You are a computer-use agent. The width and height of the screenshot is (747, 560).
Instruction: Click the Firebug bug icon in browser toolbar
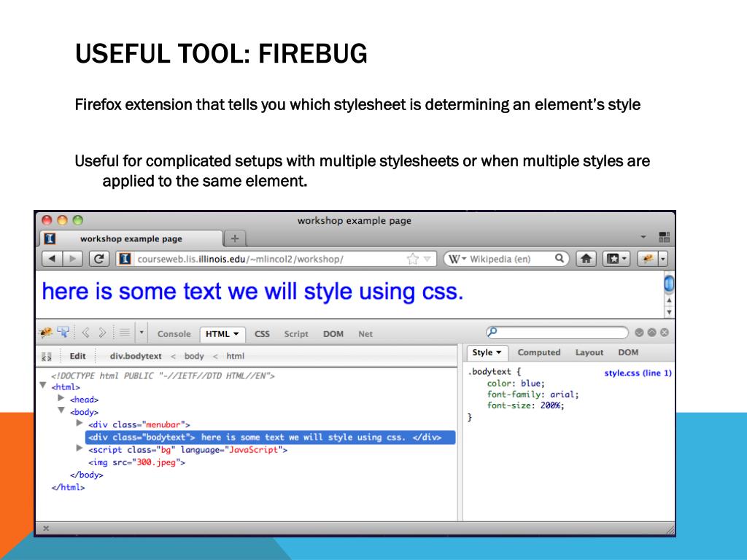tap(648, 259)
